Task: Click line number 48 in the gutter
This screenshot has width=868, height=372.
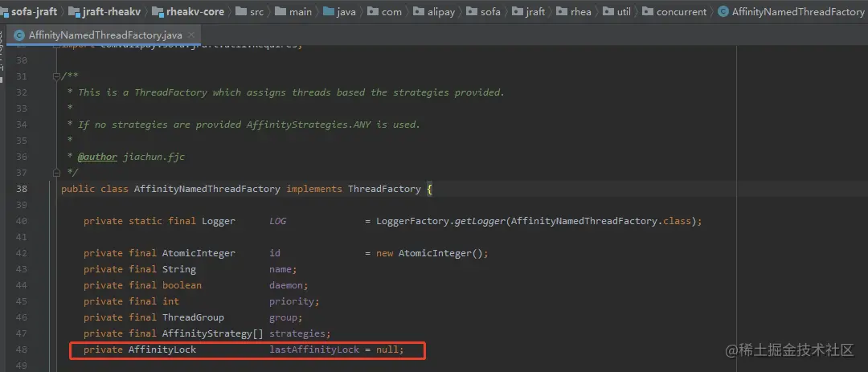Action: pyautogui.click(x=22, y=350)
